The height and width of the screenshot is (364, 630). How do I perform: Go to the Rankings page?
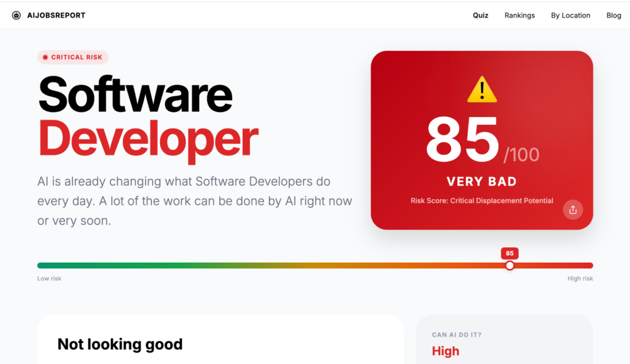coord(519,15)
